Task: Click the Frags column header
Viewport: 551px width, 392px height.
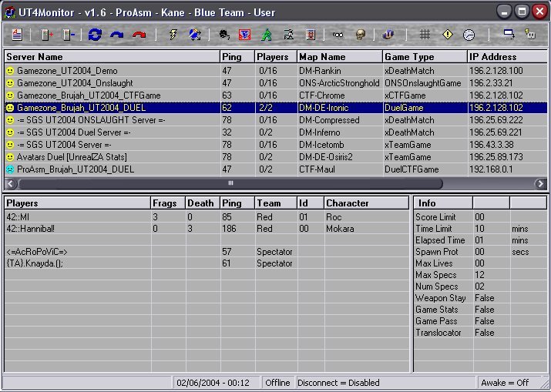Action: (168, 203)
